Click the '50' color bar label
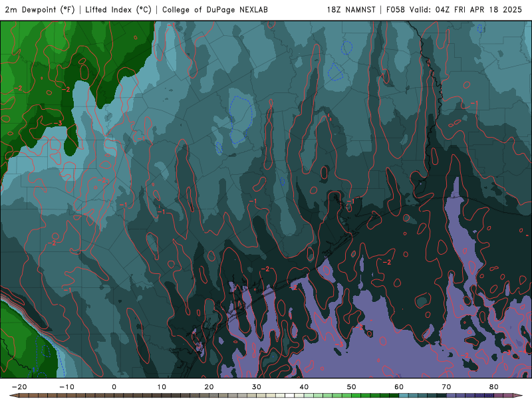 pos(352,387)
